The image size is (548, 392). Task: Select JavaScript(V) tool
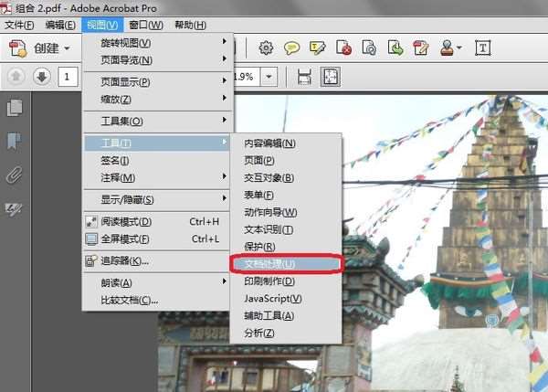[286, 298]
